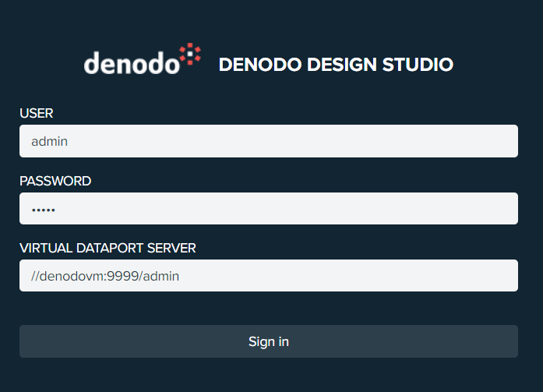Click the Virtual DataPort Server URL field
This screenshot has height=392, width=543.
[269, 276]
